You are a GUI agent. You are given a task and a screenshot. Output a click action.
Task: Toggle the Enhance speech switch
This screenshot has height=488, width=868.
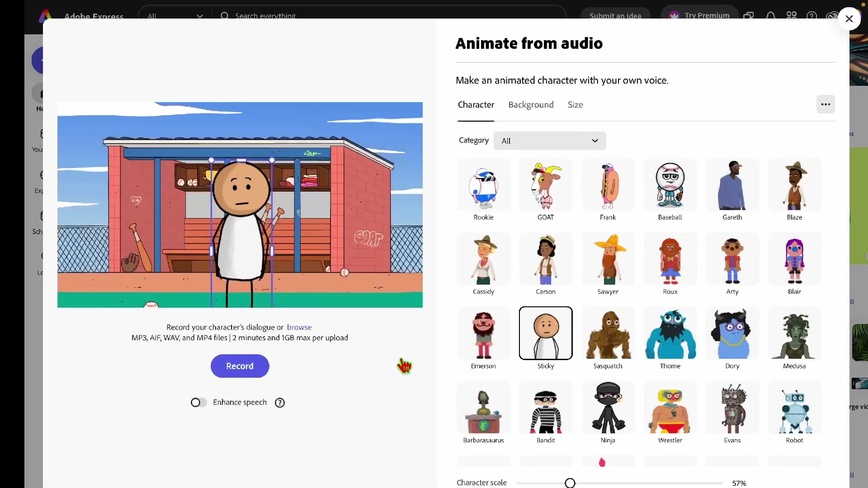point(198,403)
